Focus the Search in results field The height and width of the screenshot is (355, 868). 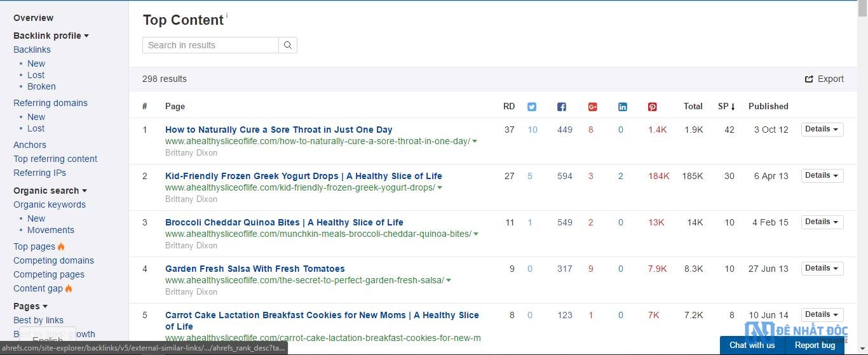pos(210,45)
